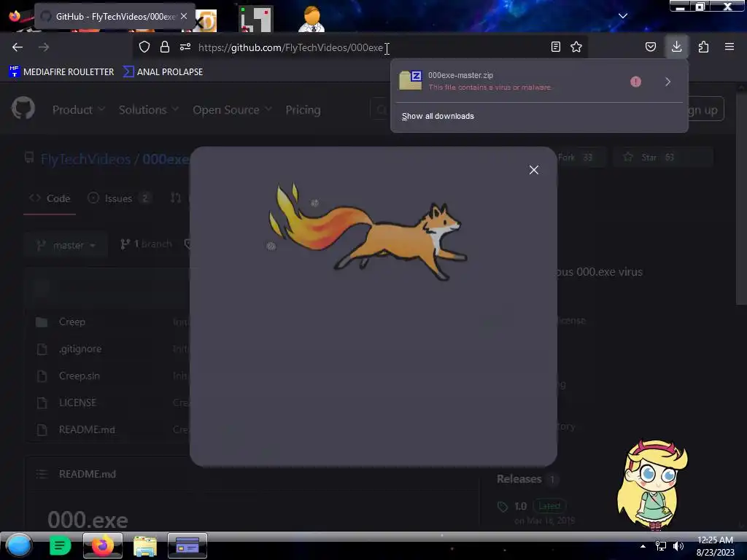Click the forward navigation arrow

pyautogui.click(x=44, y=47)
